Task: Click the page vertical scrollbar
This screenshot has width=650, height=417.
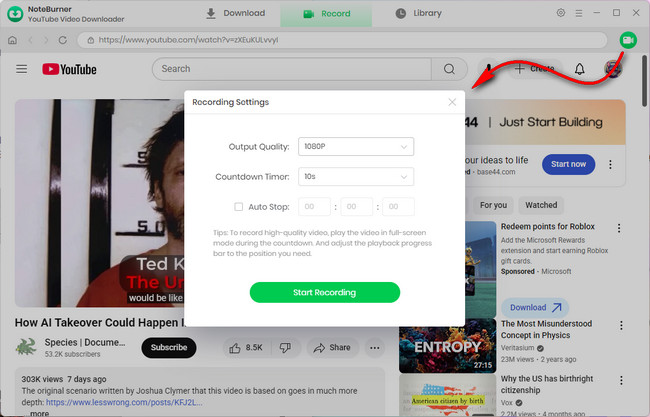Action: tap(644, 81)
